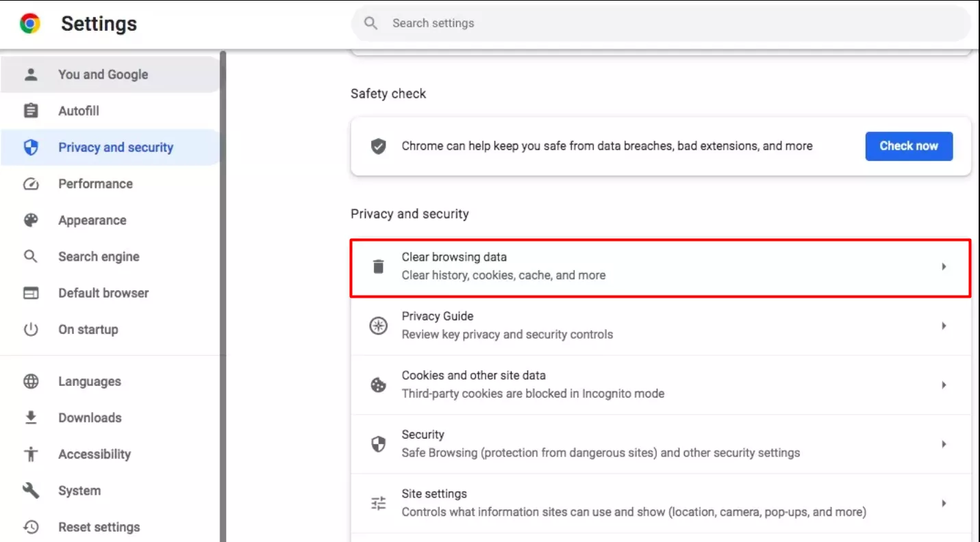Click the Clear browsing data trash icon
This screenshot has width=980, height=542.
378,266
